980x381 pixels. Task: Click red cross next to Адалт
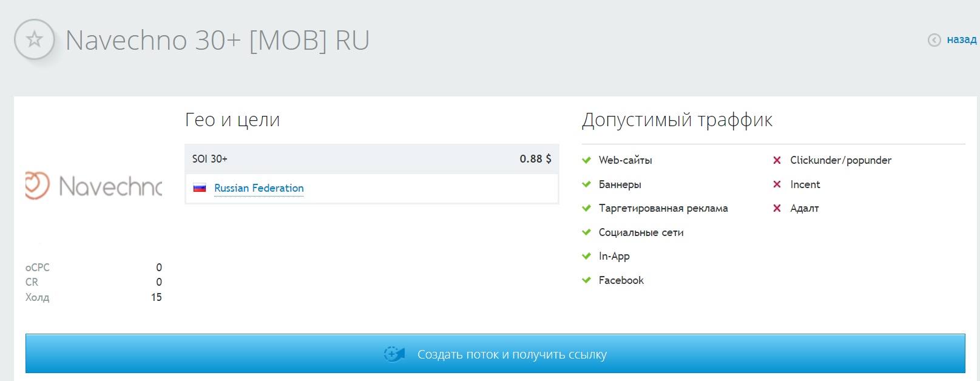pos(777,208)
